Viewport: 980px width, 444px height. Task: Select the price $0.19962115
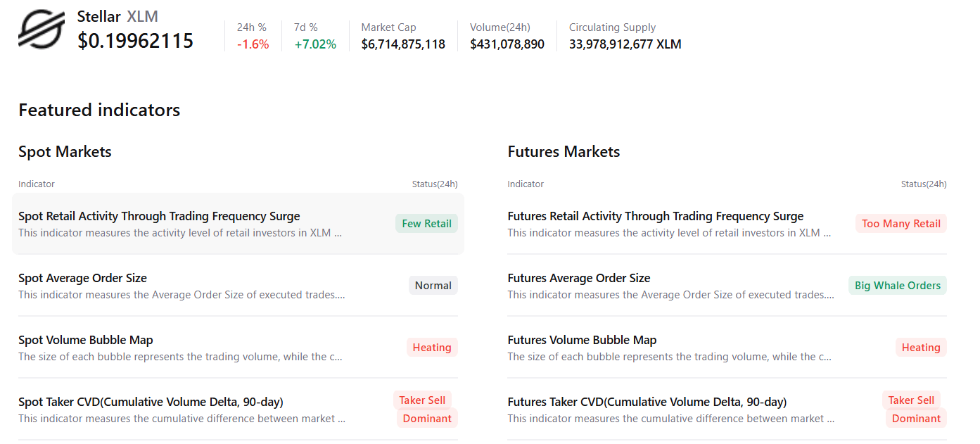coord(136,41)
